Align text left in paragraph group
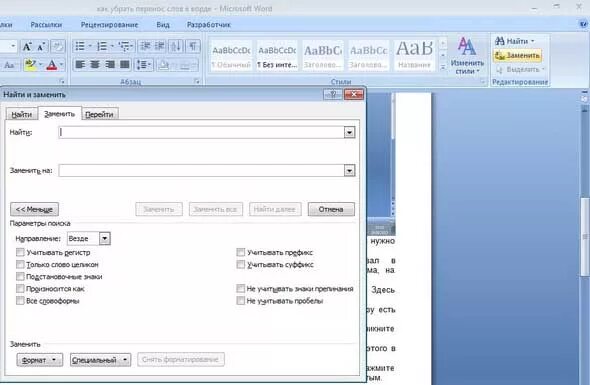This screenshot has width=590, height=385. [x=80, y=65]
